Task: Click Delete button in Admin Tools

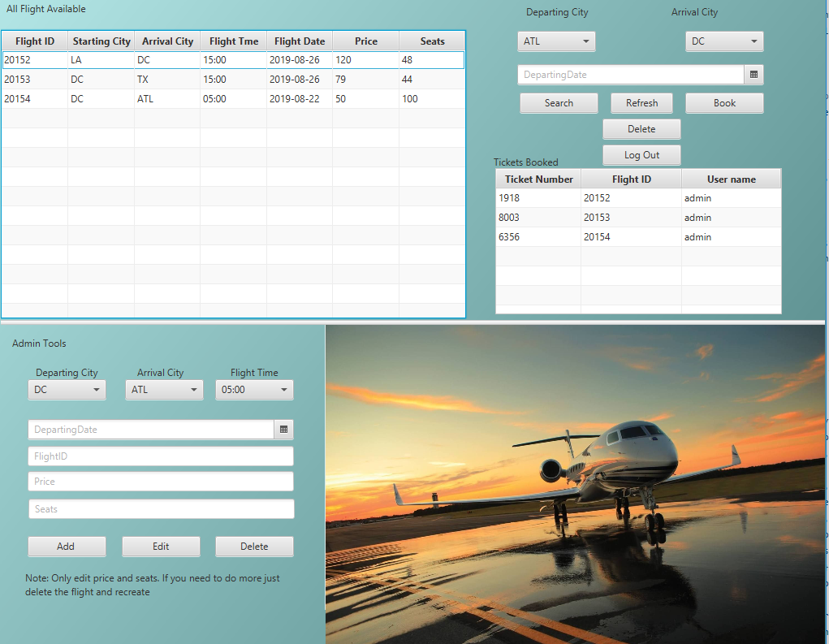Action: pyautogui.click(x=254, y=547)
